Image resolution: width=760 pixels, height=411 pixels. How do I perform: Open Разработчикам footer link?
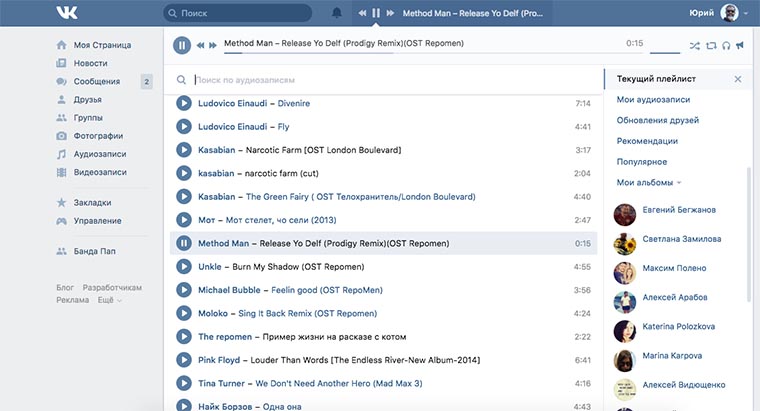112,287
